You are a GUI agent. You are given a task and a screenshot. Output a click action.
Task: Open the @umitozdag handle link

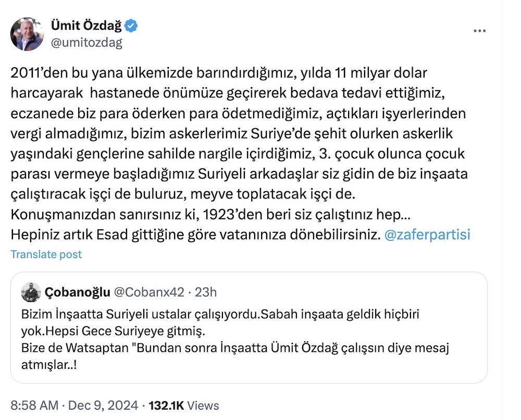click(x=85, y=42)
